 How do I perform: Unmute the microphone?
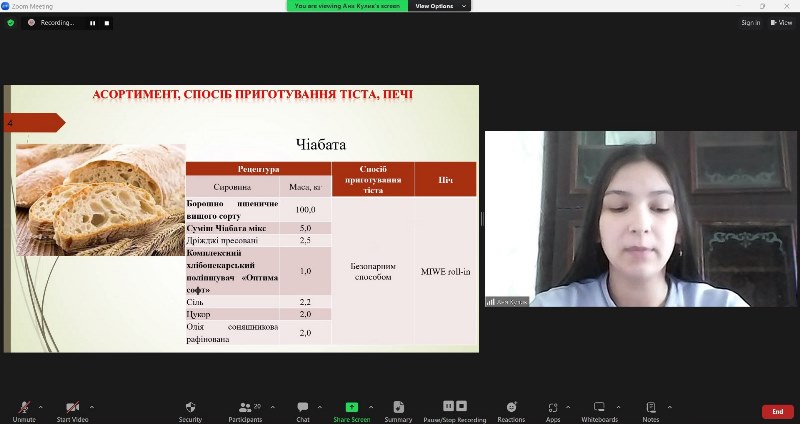coord(24,411)
